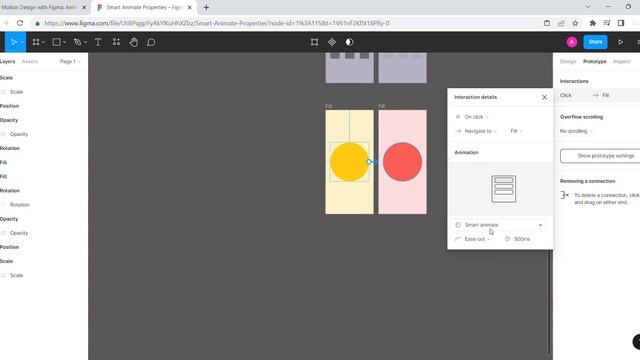
Task: Toggle the mask half-circle icon
Action: 349,42
